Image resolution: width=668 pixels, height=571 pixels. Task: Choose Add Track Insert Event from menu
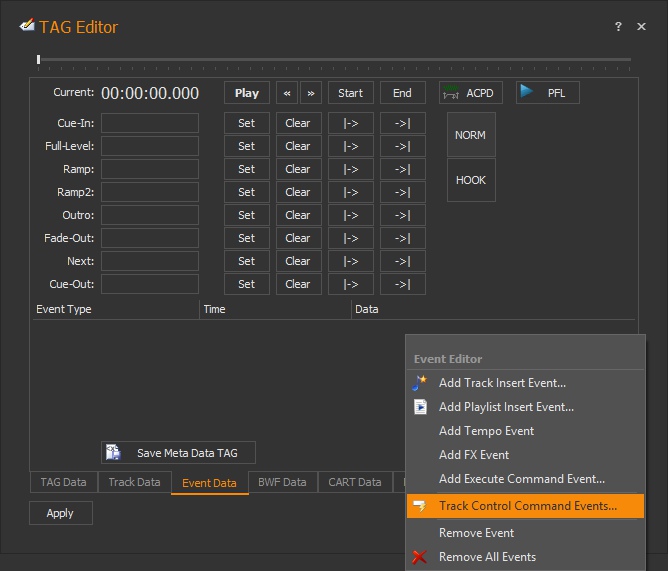(502, 383)
